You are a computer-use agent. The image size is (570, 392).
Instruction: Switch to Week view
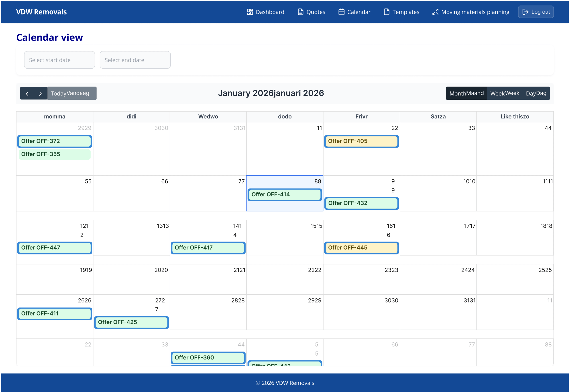(x=505, y=93)
